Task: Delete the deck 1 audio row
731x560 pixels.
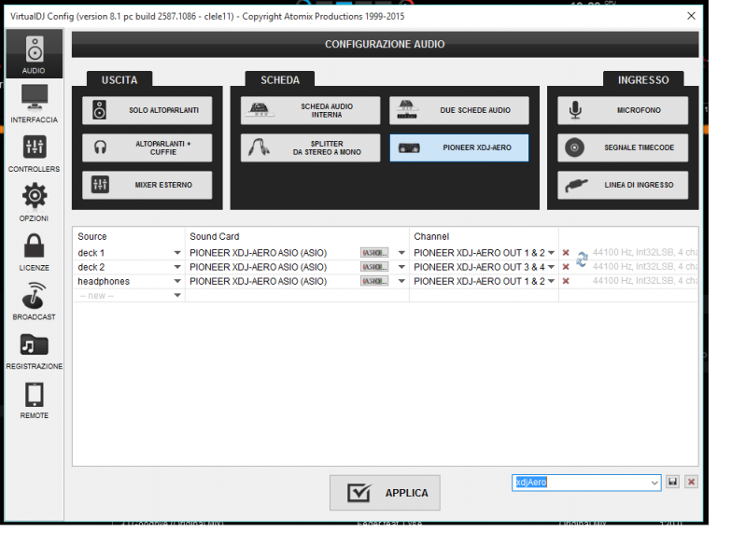Action: click(x=566, y=253)
